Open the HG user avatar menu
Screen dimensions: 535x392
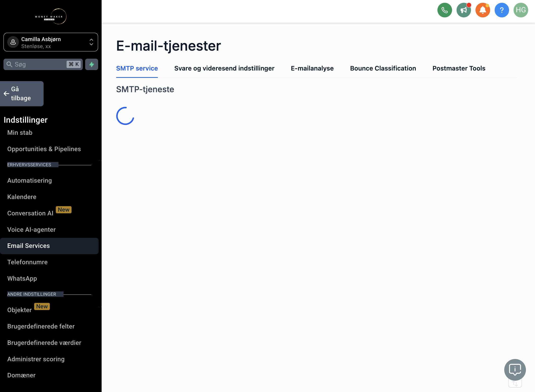point(521,10)
